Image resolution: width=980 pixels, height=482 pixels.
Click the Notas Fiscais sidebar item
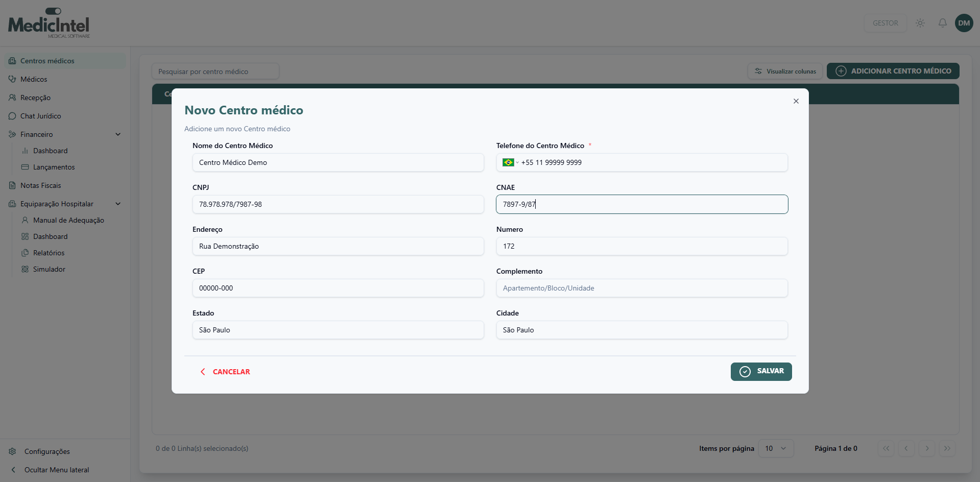40,185
